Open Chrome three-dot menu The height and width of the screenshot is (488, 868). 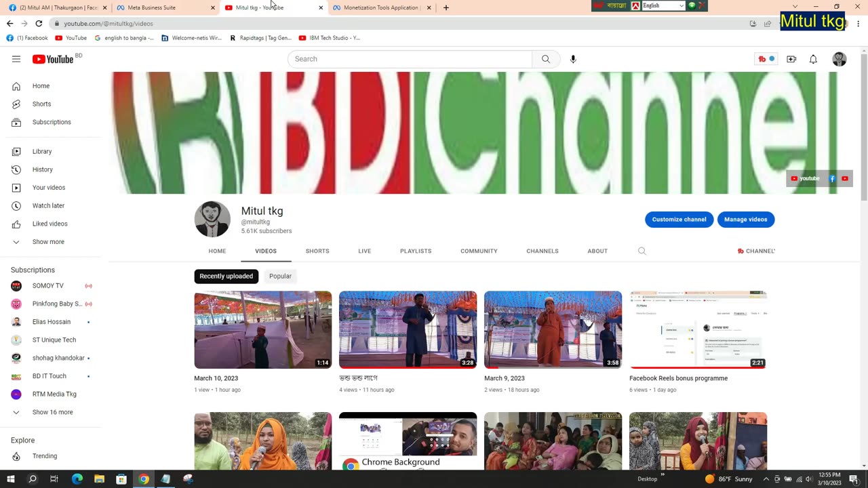[x=859, y=23]
